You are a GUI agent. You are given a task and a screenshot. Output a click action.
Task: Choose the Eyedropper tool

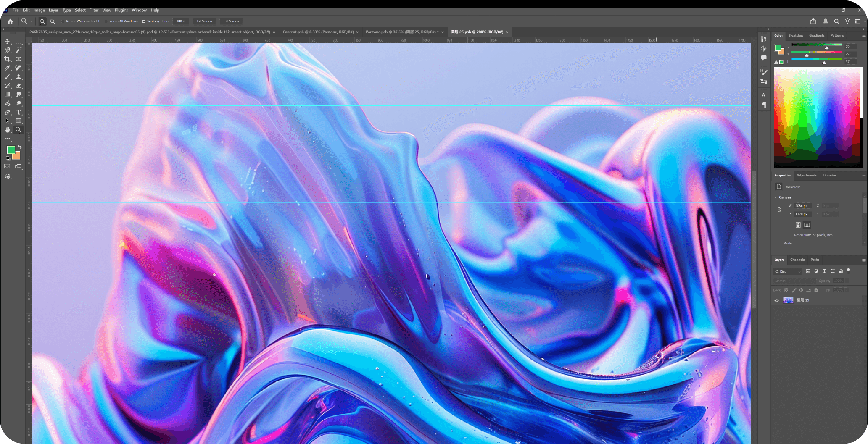point(7,68)
